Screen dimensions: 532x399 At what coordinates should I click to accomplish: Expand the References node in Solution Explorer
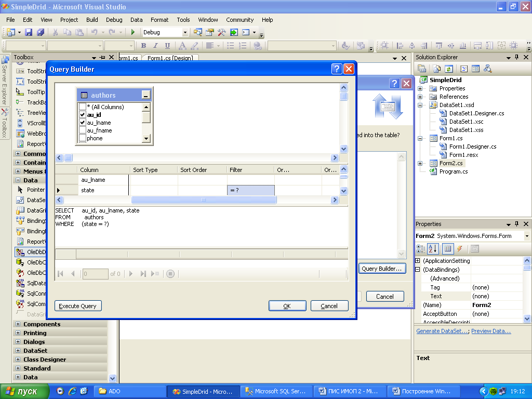pyautogui.click(x=420, y=97)
